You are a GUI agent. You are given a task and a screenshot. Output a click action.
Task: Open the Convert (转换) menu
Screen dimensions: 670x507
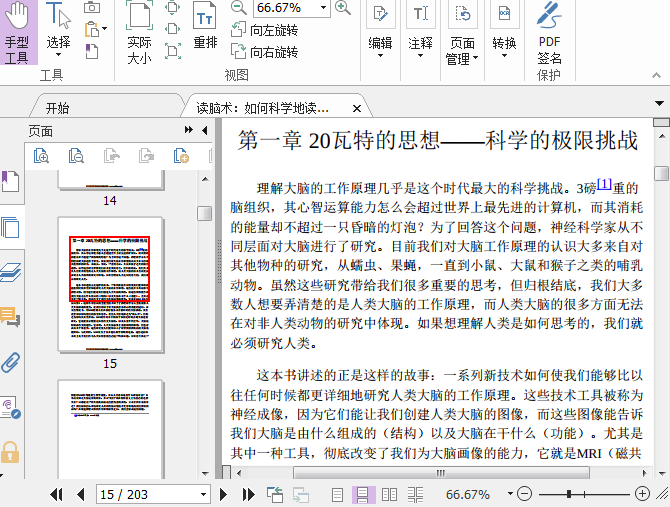pos(504,31)
